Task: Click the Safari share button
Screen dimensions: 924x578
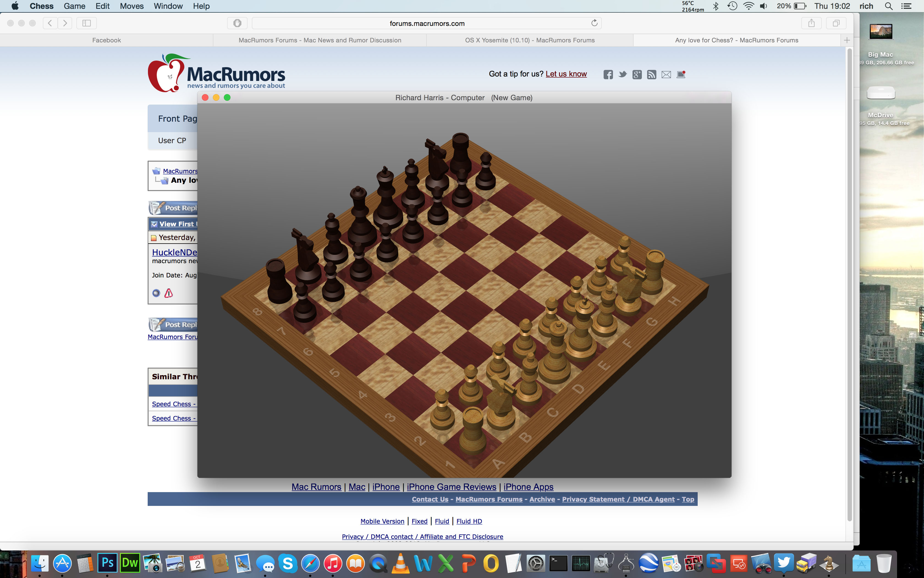Action: [x=811, y=23]
